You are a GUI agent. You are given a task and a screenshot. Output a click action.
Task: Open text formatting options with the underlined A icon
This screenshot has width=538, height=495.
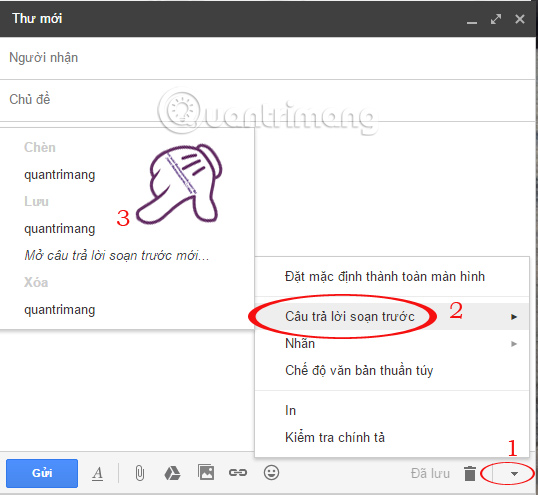click(97, 473)
